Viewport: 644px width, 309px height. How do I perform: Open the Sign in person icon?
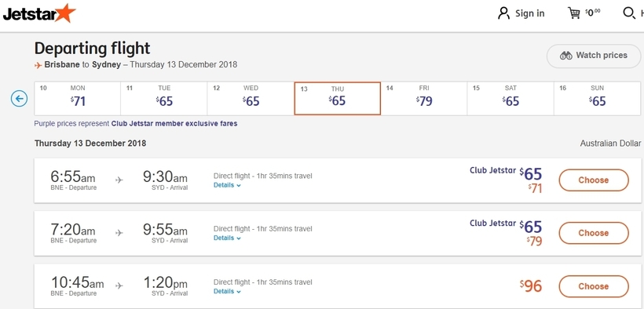503,13
